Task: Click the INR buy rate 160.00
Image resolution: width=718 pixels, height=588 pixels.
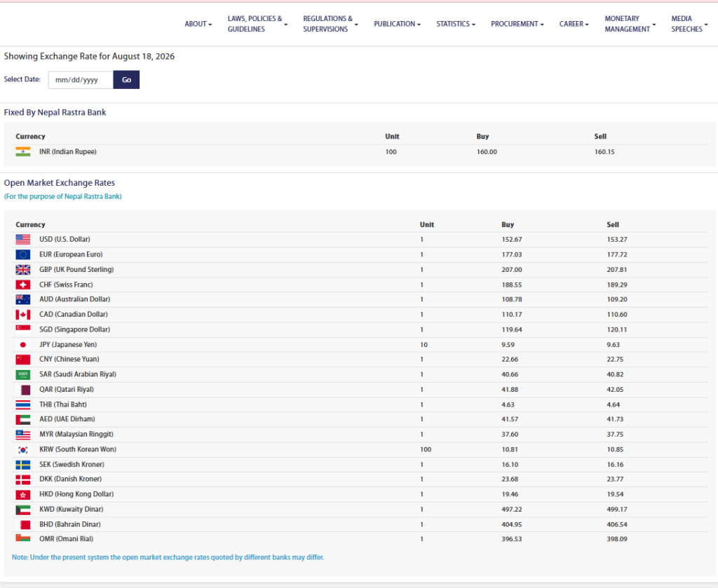Action: click(487, 151)
